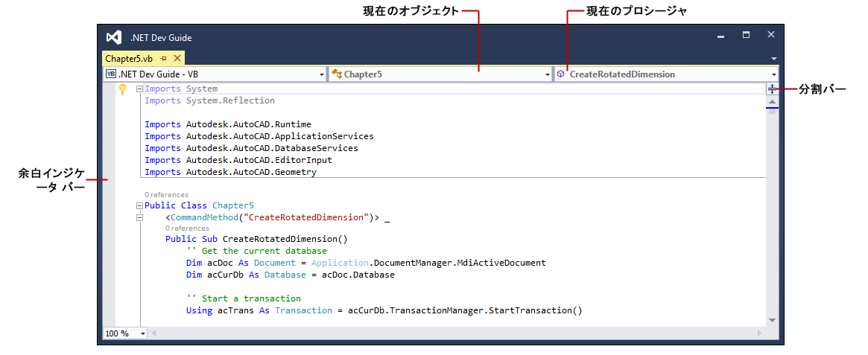868x355 pixels.
Task: Click '0 references' above Public Class
Action: tap(167, 195)
